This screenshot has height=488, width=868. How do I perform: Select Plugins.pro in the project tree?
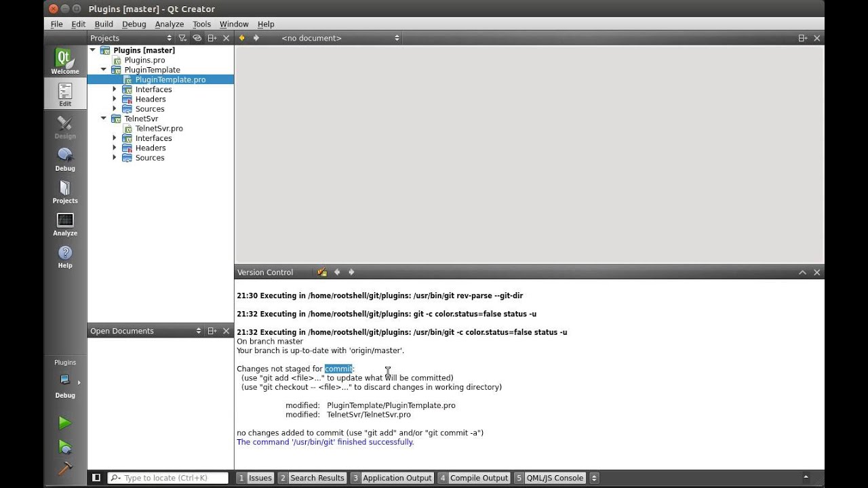point(144,60)
